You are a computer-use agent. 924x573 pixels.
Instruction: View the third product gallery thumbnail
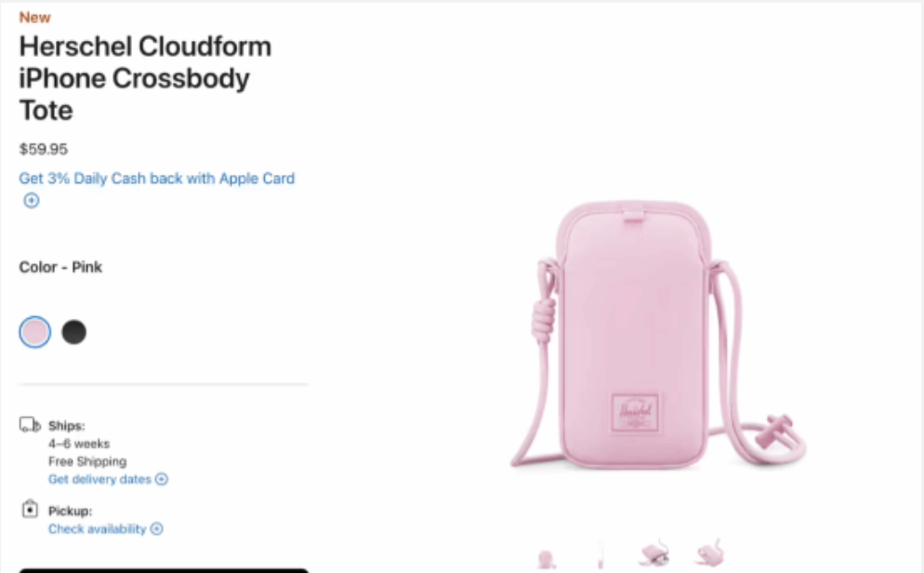(654, 553)
